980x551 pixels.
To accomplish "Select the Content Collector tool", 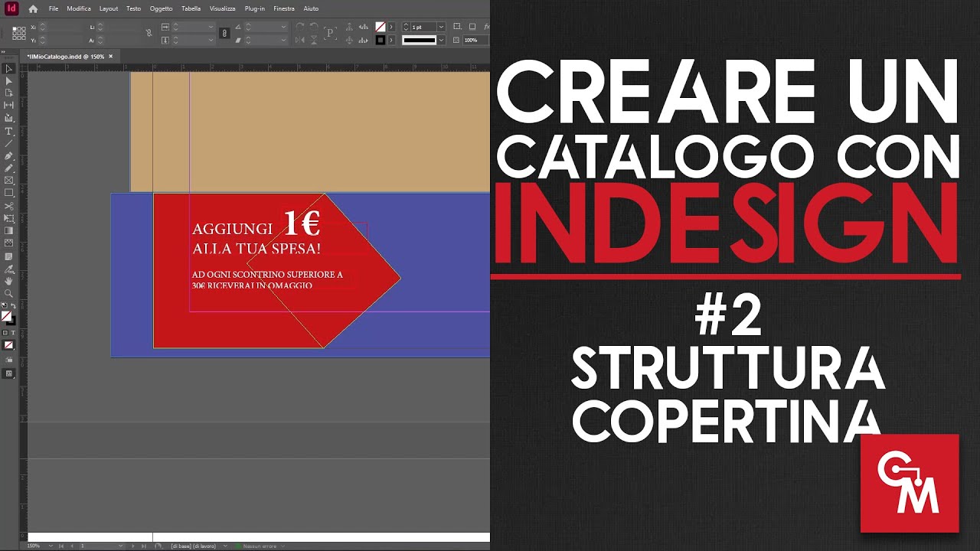I will click(x=9, y=118).
